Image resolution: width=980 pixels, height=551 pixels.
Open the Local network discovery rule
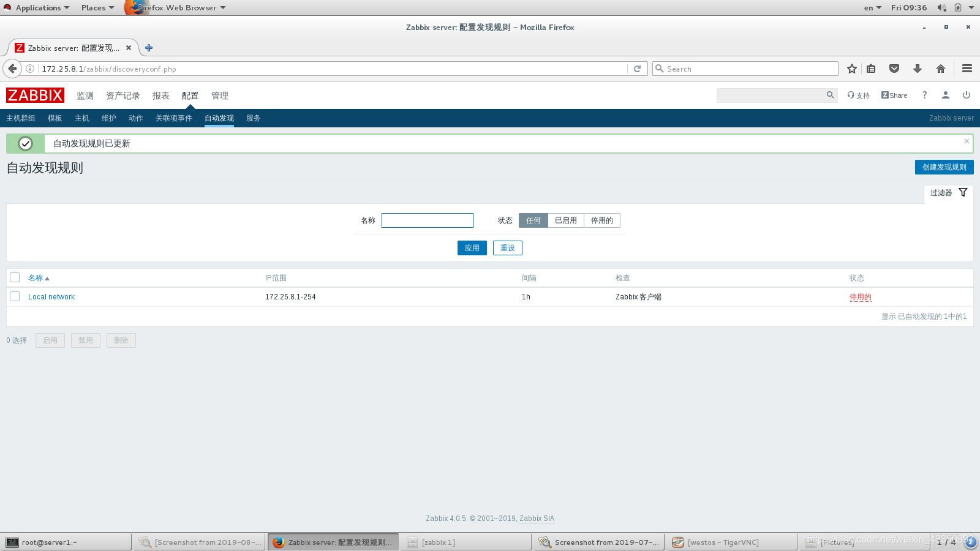click(x=51, y=297)
